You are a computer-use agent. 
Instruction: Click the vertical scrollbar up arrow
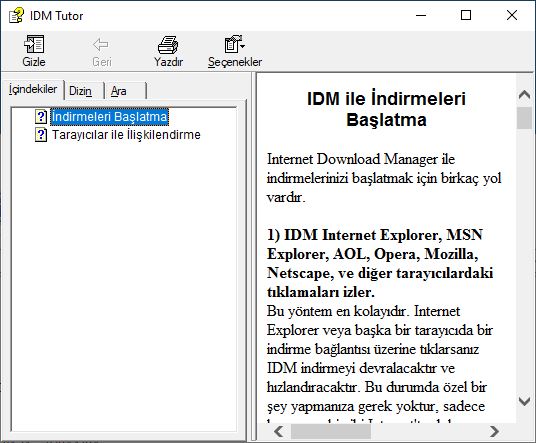524,94
